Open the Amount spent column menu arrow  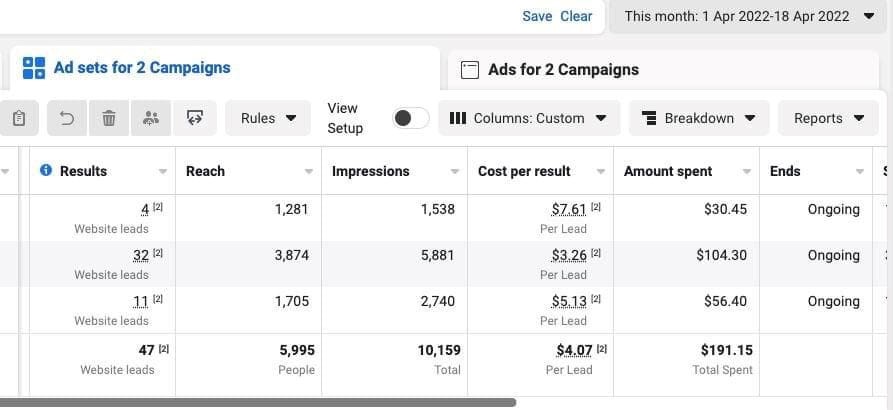(747, 172)
